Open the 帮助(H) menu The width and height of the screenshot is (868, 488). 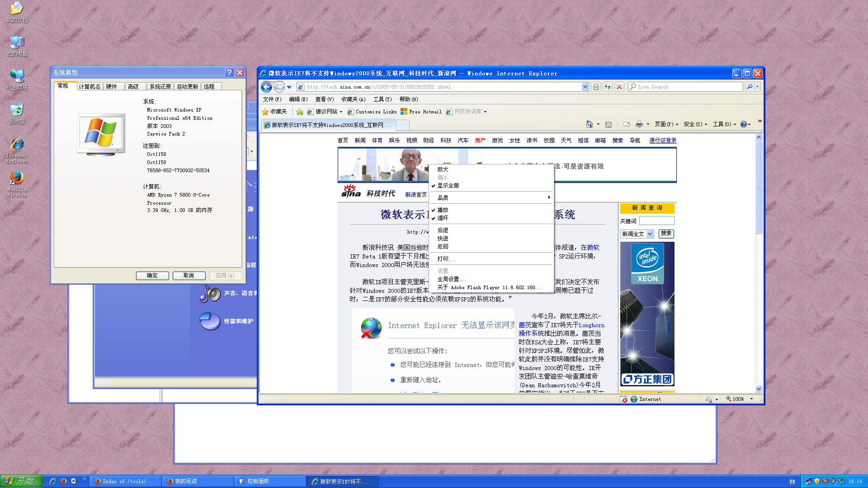click(x=409, y=99)
